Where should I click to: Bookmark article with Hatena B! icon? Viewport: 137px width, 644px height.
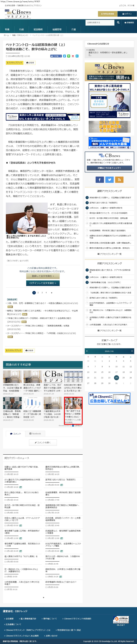coord(77,56)
